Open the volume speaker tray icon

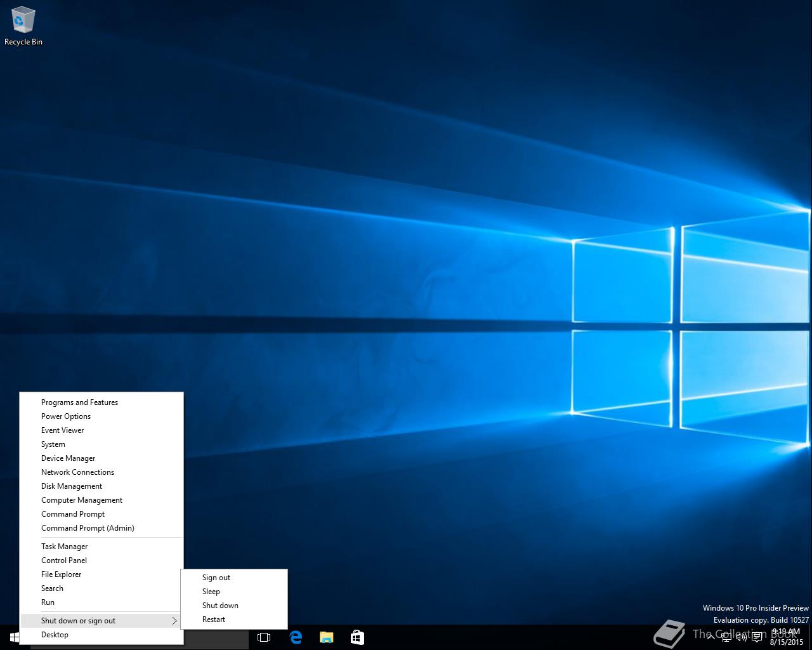pos(742,638)
